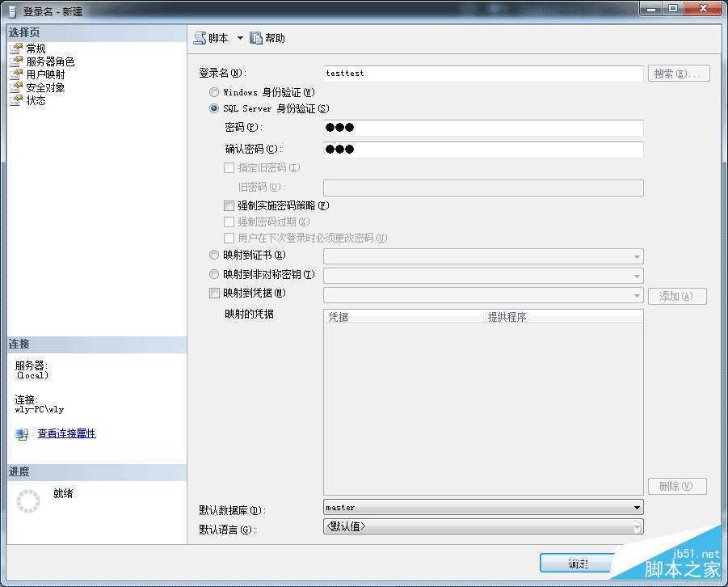Open the 安全对象 page

pyautogui.click(x=45, y=87)
